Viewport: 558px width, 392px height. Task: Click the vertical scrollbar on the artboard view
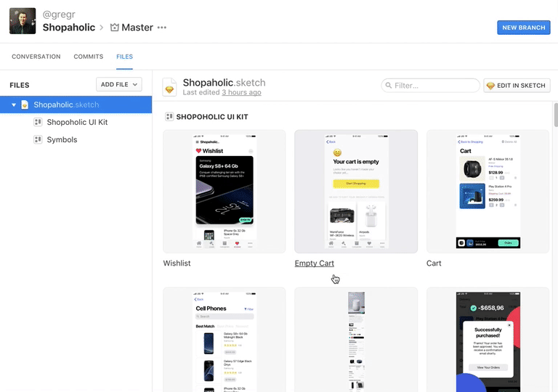[x=556, y=115]
